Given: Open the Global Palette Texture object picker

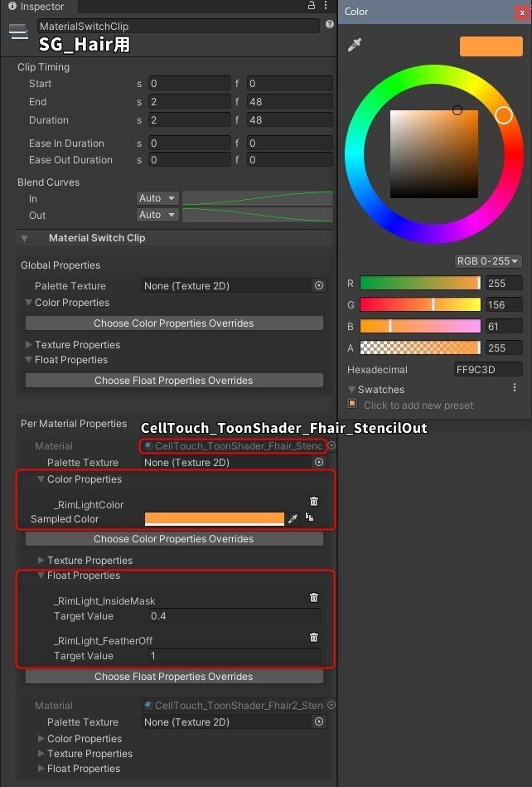Looking at the screenshot, I should (x=319, y=285).
